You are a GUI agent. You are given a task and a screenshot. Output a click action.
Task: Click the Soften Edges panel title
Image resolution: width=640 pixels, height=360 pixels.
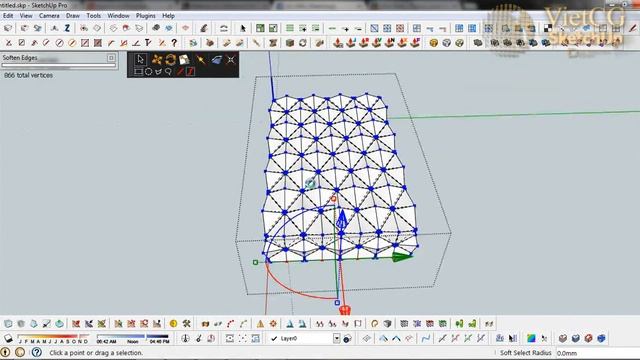(x=20, y=58)
